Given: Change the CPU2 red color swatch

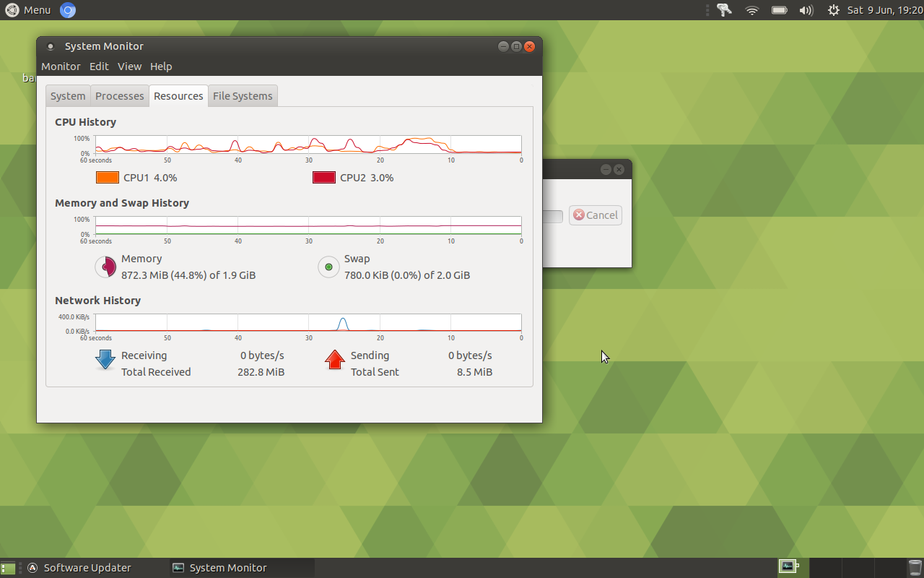Looking at the screenshot, I should (x=324, y=178).
